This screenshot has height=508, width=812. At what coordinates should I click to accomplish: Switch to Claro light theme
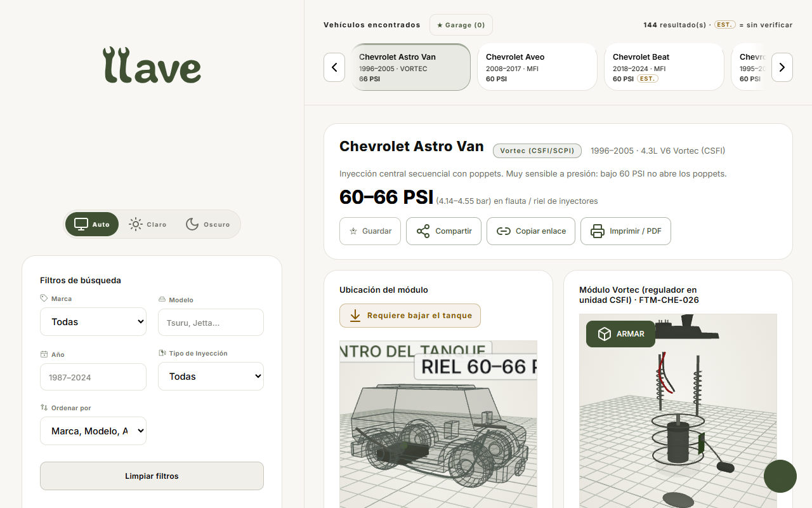(x=148, y=224)
